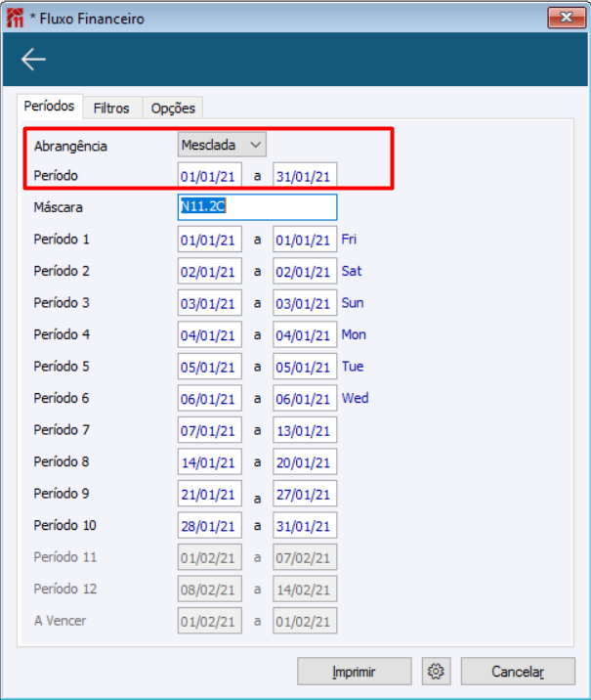Click the A Vencer start date field
The image size is (591, 700).
[x=210, y=621]
